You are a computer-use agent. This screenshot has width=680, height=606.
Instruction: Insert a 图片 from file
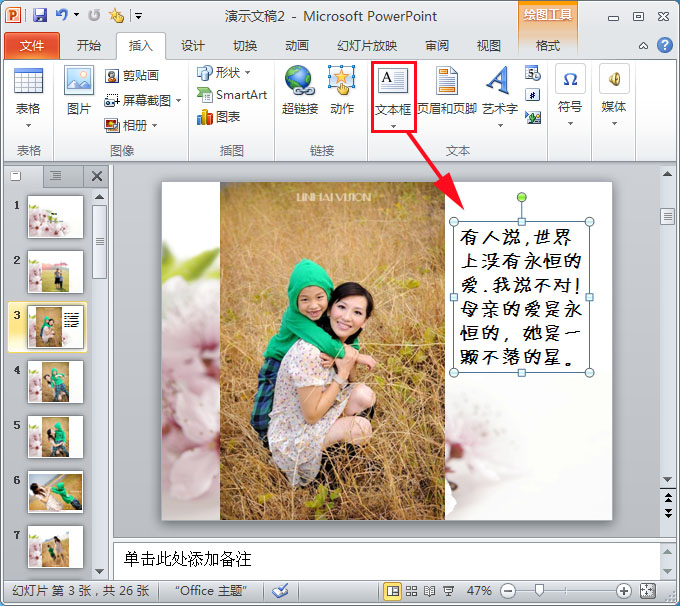click(79, 90)
